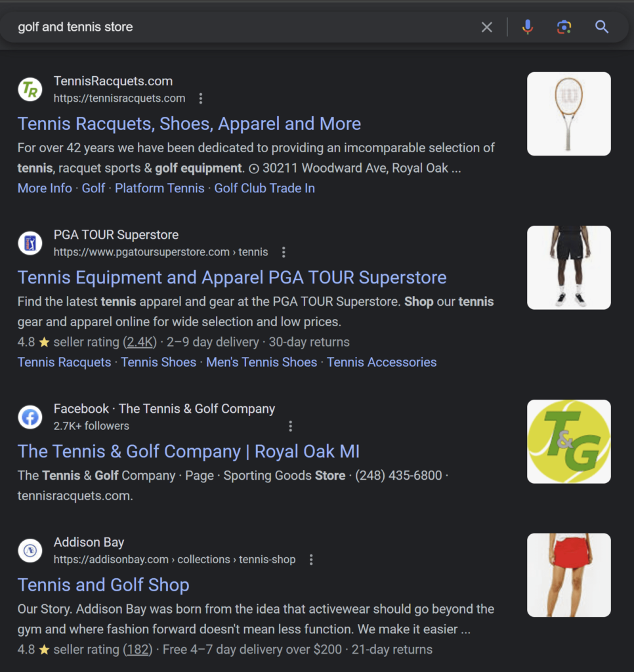Submit search with the magnifier icon
The image size is (634, 672).
point(601,27)
